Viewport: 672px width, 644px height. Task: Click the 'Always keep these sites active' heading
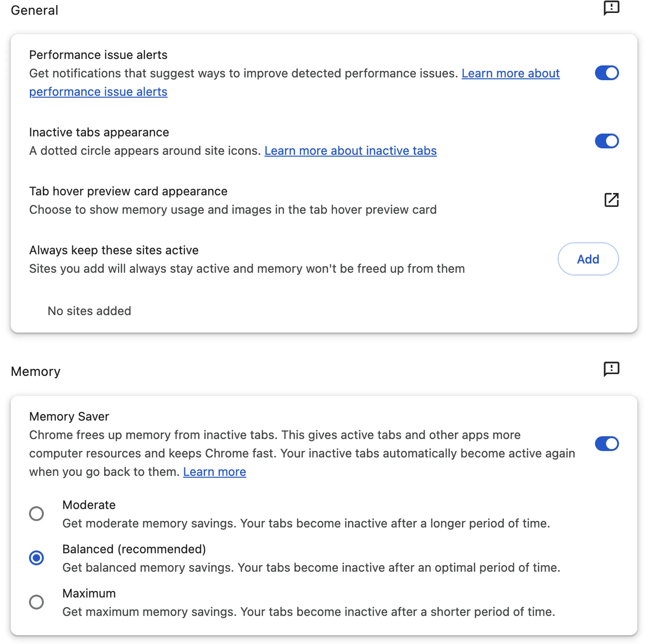tap(114, 250)
